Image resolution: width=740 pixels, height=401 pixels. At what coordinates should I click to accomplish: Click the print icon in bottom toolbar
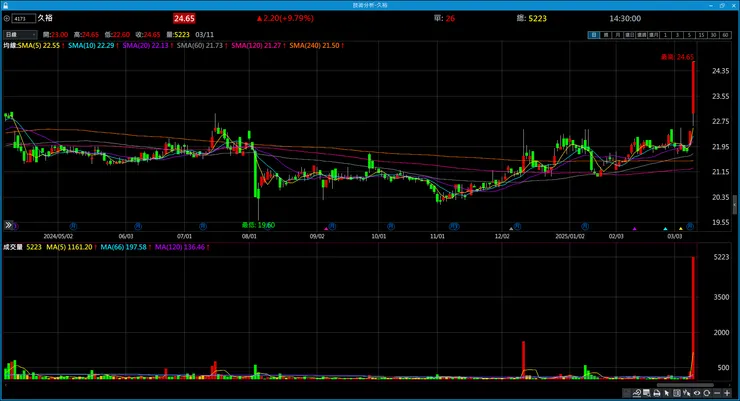(x=656, y=393)
